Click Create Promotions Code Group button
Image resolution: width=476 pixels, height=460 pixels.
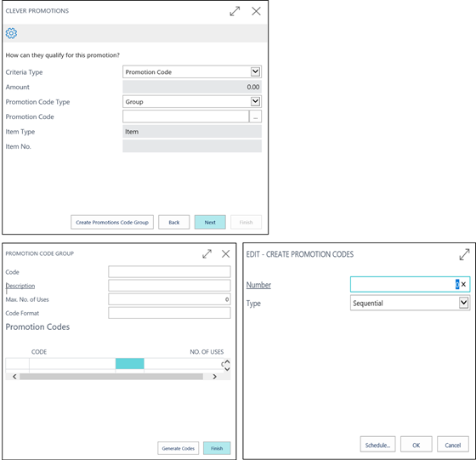tap(112, 222)
